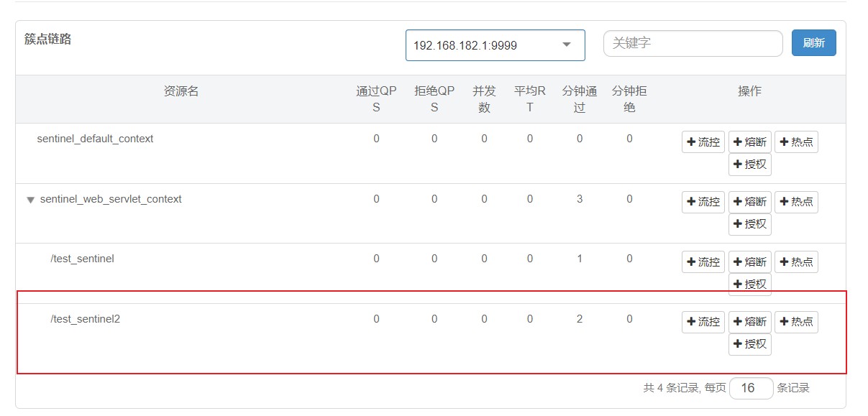Viewport: 868px width, 416px height.
Task: Add 热点 rule for /test_sentinel2
Action: (x=796, y=322)
